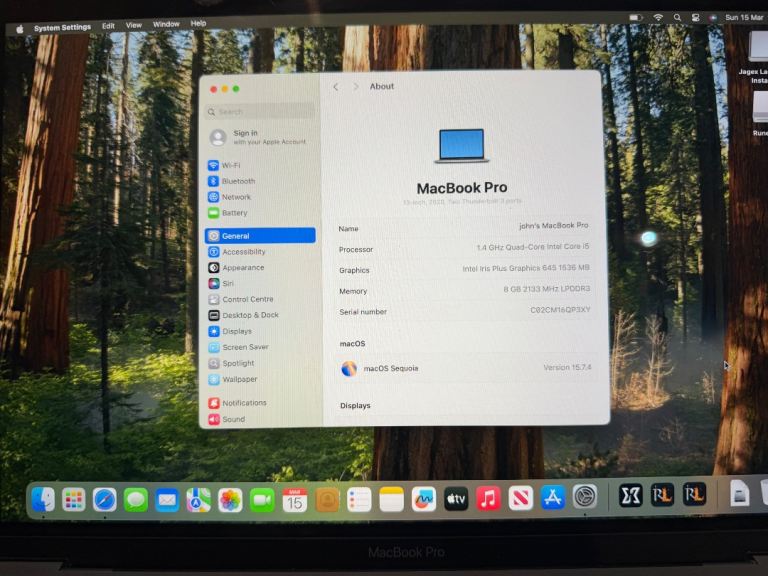The width and height of the screenshot is (768, 576).
Task: Select Bluetooth in the settings sidebar
Action: click(237, 181)
